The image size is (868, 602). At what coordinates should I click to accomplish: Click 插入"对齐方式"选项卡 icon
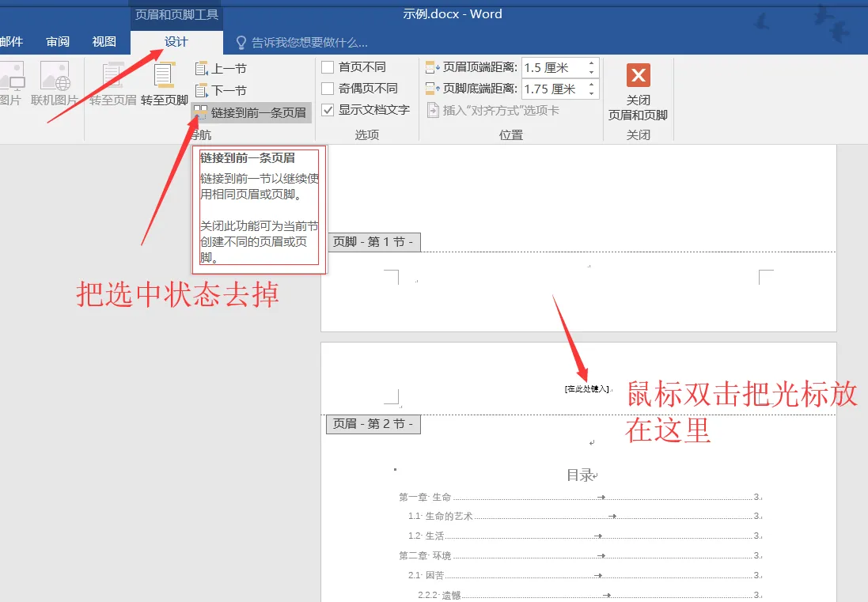(x=433, y=110)
